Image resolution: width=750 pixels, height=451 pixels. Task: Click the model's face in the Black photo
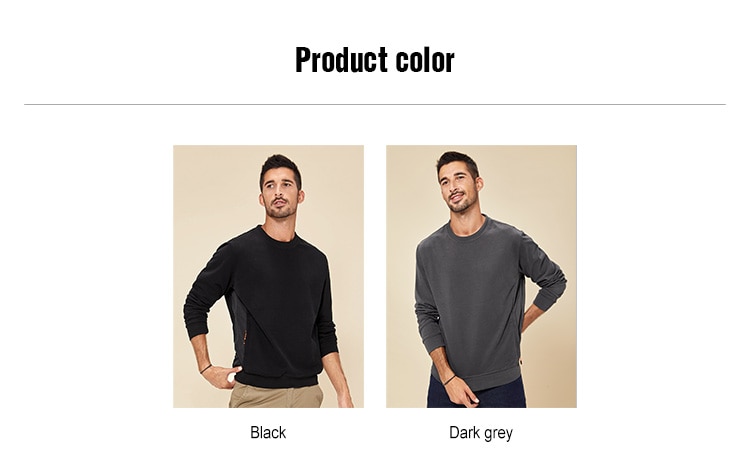(280, 195)
